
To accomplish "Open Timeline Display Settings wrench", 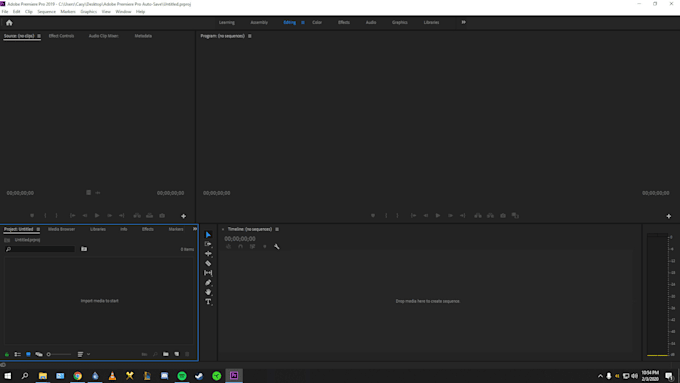I will click(277, 246).
